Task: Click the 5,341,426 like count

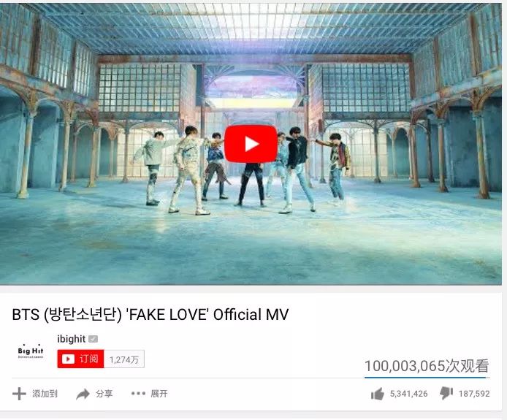Action: point(408,394)
